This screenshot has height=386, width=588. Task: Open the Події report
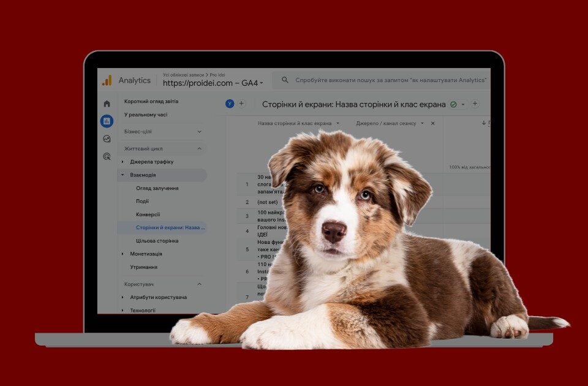point(142,202)
